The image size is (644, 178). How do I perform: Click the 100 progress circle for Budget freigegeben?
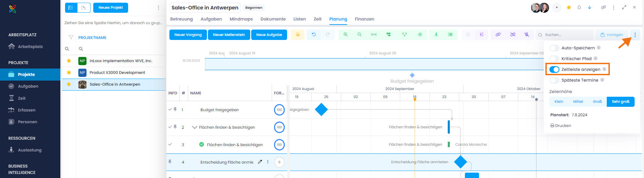point(279,110)
